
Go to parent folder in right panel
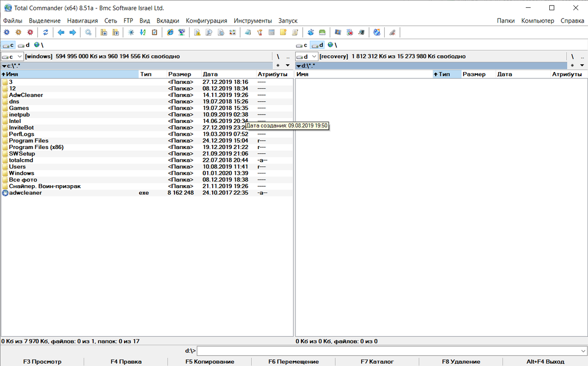click(x=582, y=57)
